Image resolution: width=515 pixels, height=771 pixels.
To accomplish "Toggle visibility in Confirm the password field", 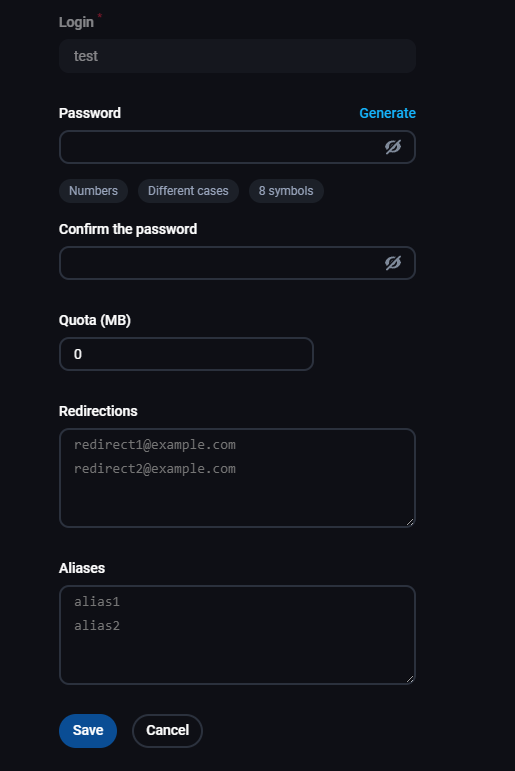I will pos(393,263).
